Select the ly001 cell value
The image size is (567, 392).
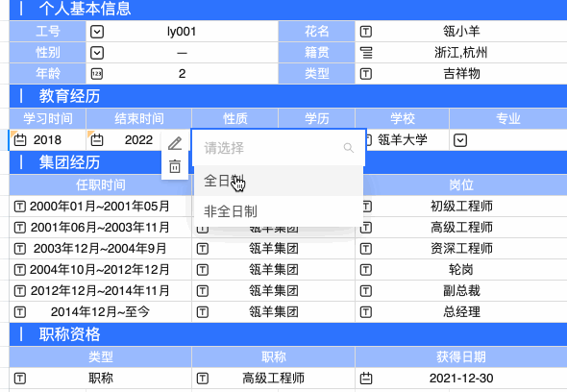tap(182, 32)
